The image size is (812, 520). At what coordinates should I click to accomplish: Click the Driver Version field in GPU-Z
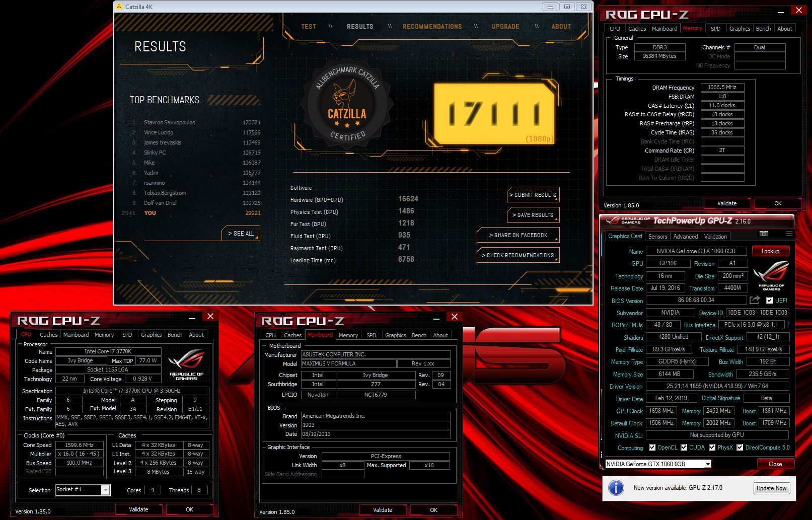(717, 386)
